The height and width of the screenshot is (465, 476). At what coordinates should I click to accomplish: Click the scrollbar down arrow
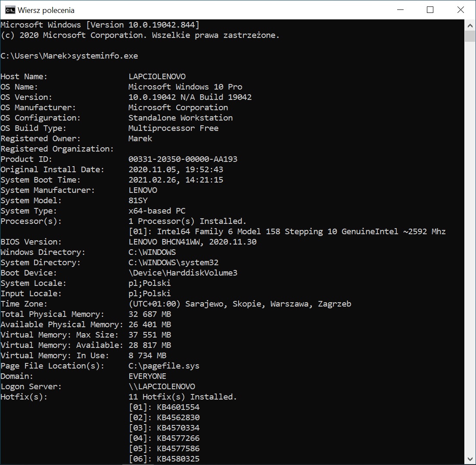click(470, 459)
